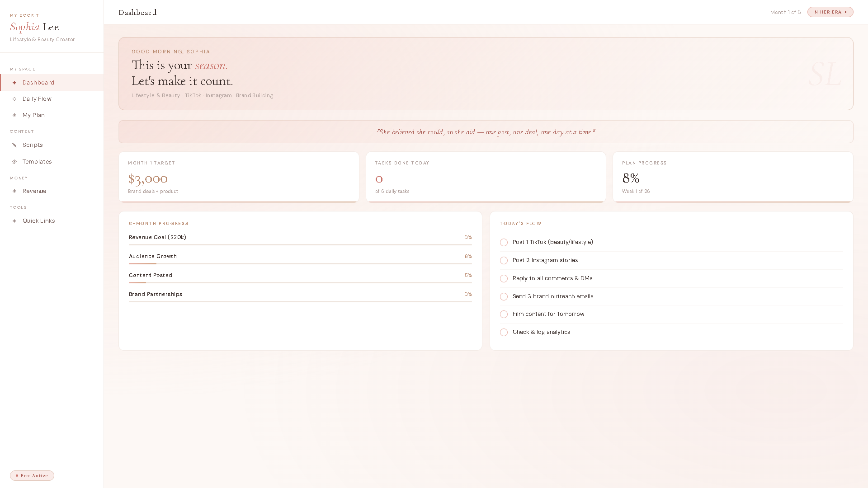Click the Month 1 Target card
The image size is (868, 488).
coord(239,177)
